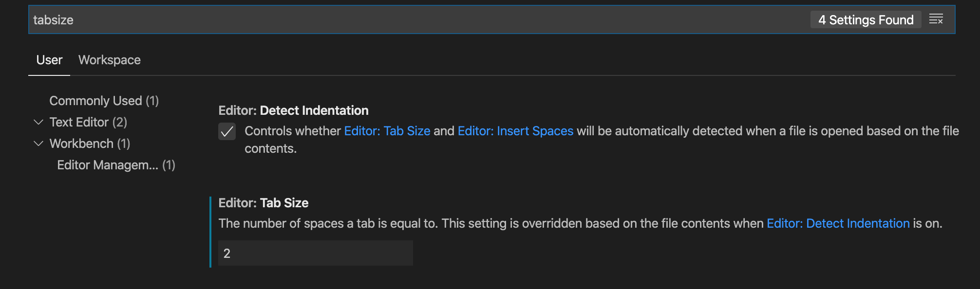Screen dimensions: 980x289
Task: Clear the settings search input icon
Action: coord(936,19)
